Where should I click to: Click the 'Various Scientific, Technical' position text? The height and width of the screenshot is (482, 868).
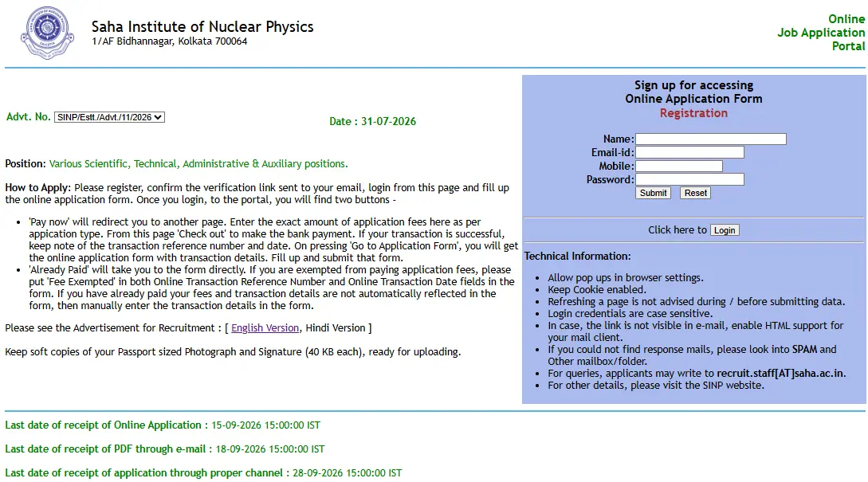pyautogui.click(x=198, y=164)
